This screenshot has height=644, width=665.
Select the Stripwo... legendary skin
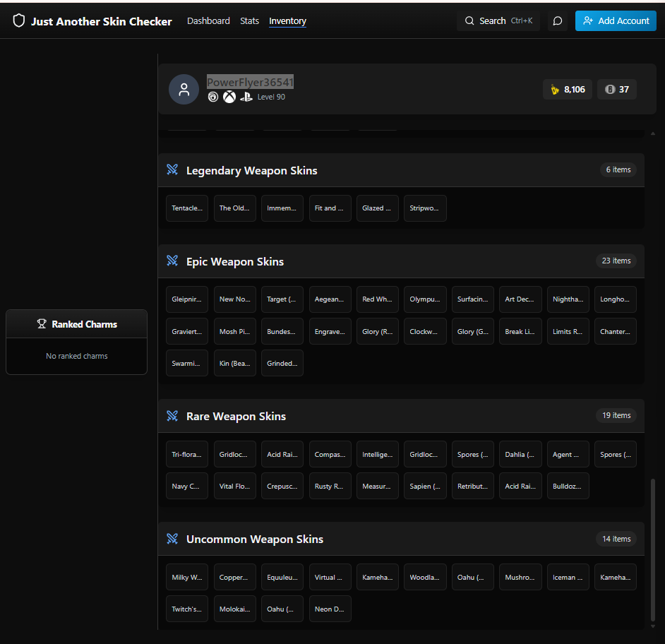click(425, 208)
